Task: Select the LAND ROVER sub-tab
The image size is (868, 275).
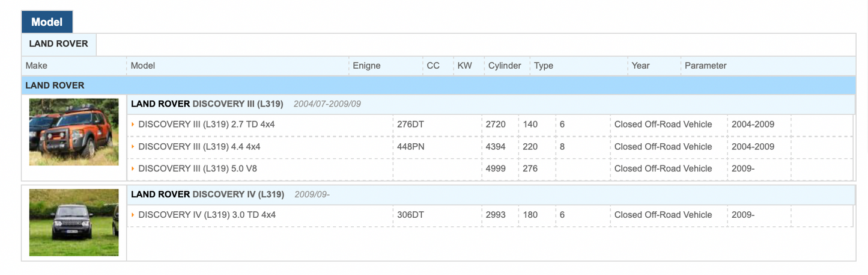Action: click(x=59, y=44)
